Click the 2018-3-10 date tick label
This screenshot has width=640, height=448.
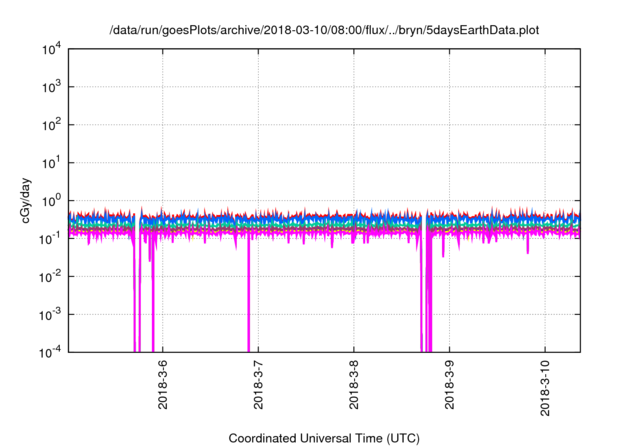tap(544, 388)
